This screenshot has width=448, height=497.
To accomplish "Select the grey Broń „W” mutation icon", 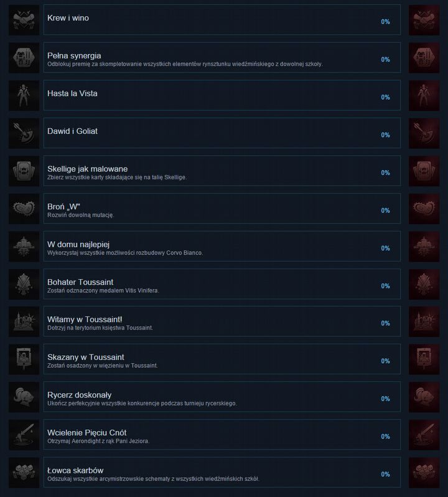I will [x=24, y=208].
